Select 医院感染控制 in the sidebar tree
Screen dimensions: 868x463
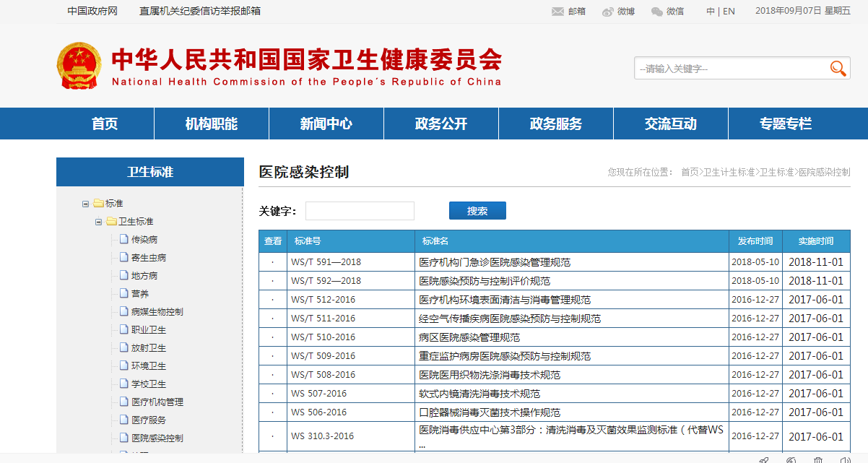click(157, 438)
